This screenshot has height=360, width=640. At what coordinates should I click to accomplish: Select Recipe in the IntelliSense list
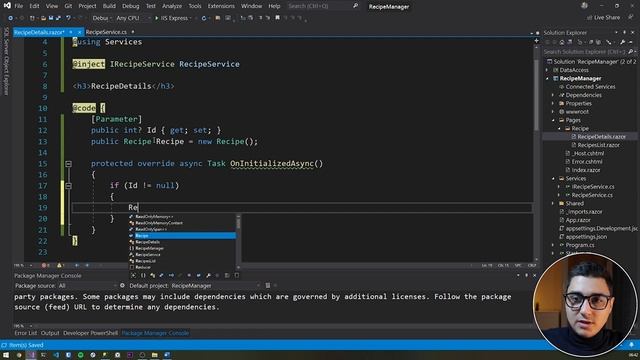182,236
